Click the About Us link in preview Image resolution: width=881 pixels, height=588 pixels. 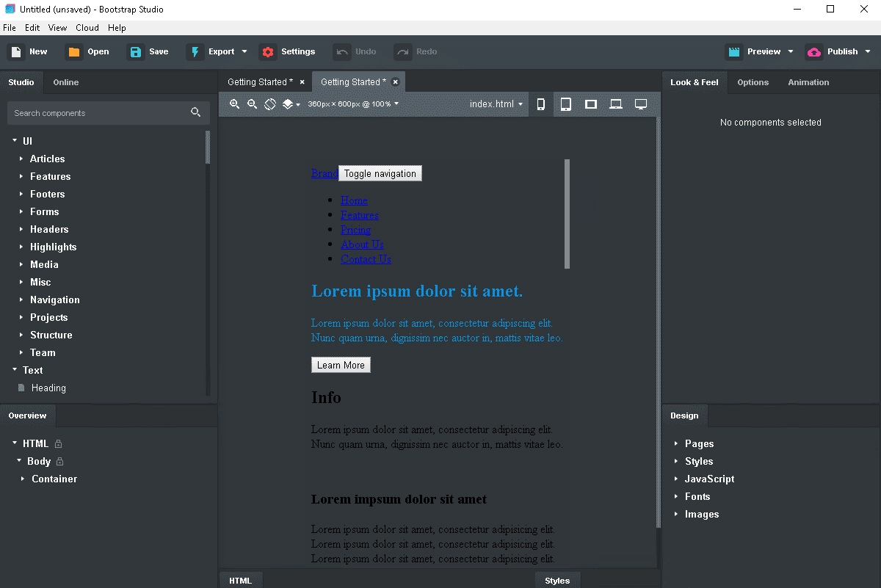[x=362, y=244]
